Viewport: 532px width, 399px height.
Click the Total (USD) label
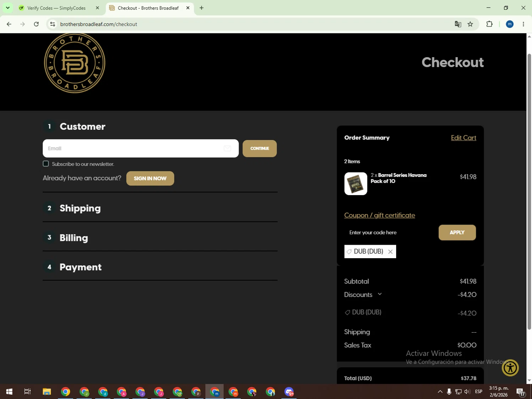tap(358, 378)
